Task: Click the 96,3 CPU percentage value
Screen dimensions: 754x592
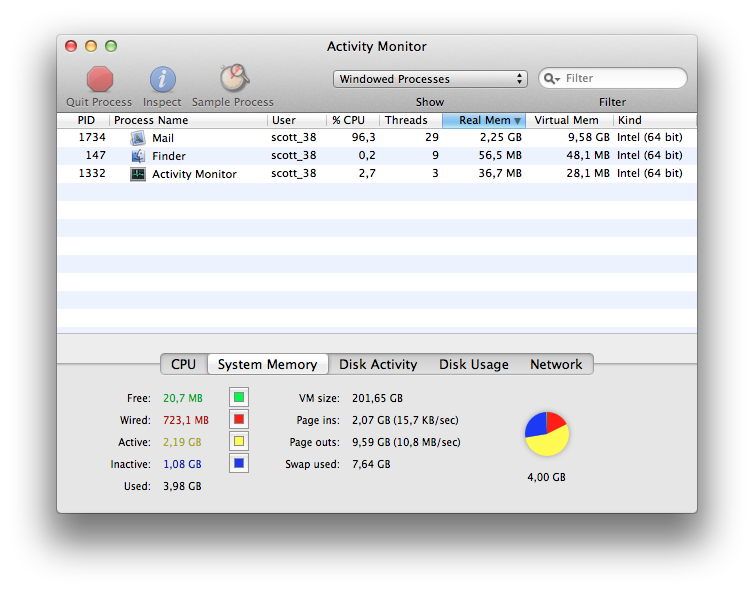Action: tap(364, 137)
